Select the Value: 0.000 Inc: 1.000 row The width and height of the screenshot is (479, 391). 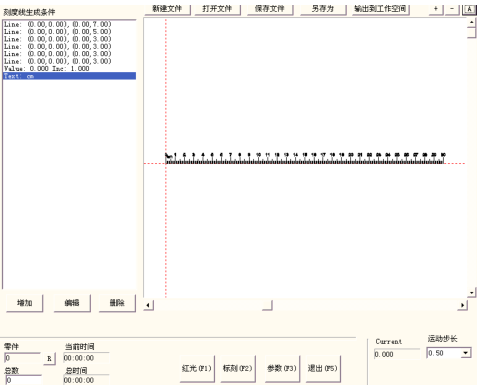click(x=69, y=69)
